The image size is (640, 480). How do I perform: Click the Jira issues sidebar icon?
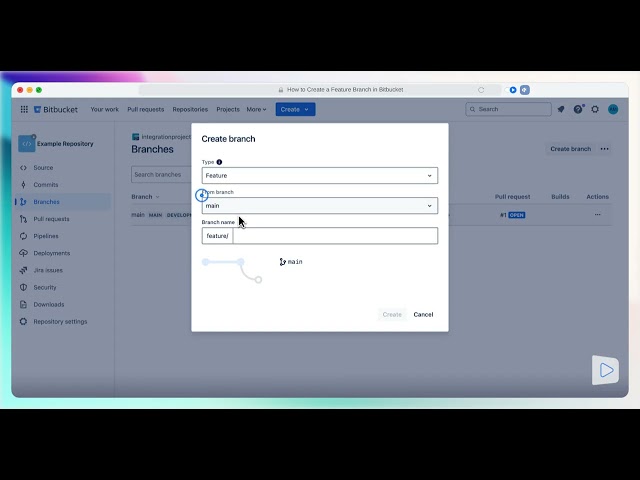pyautogui.click(x=23, y=270)
